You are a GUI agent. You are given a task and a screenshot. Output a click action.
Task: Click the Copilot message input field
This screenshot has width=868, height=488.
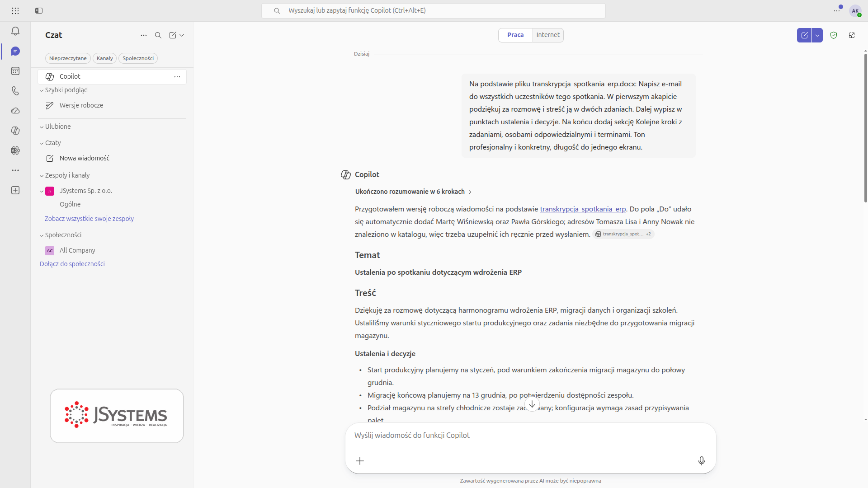pos(530,436)
